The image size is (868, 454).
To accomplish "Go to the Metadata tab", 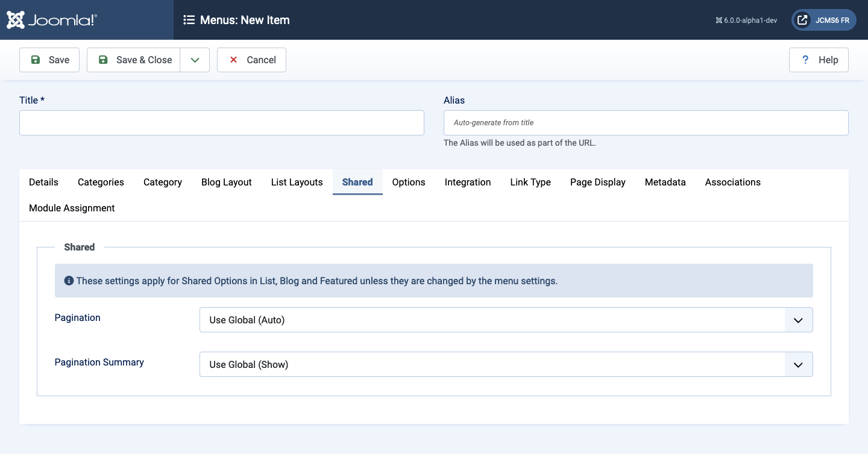I will pyautogui.click(x=665, y=182).
